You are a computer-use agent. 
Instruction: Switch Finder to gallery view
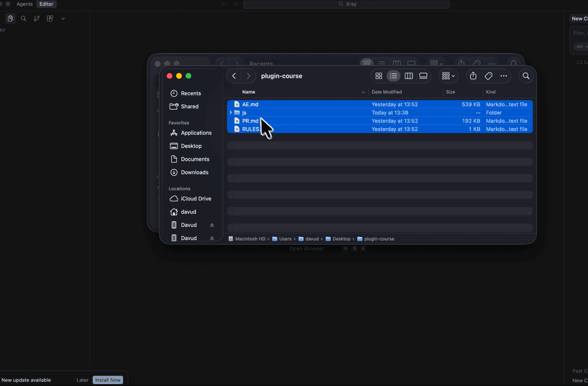point(423,76)
